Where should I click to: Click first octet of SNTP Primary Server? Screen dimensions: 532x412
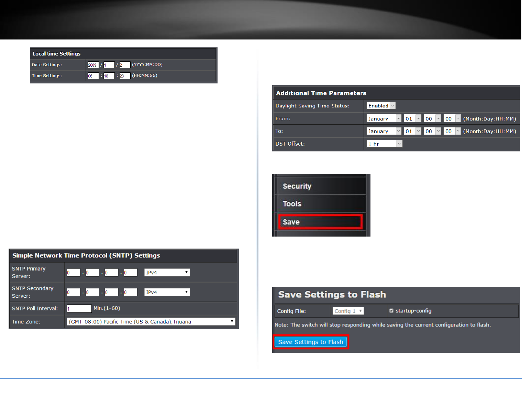pyautogui.click(x=74, y=273)
